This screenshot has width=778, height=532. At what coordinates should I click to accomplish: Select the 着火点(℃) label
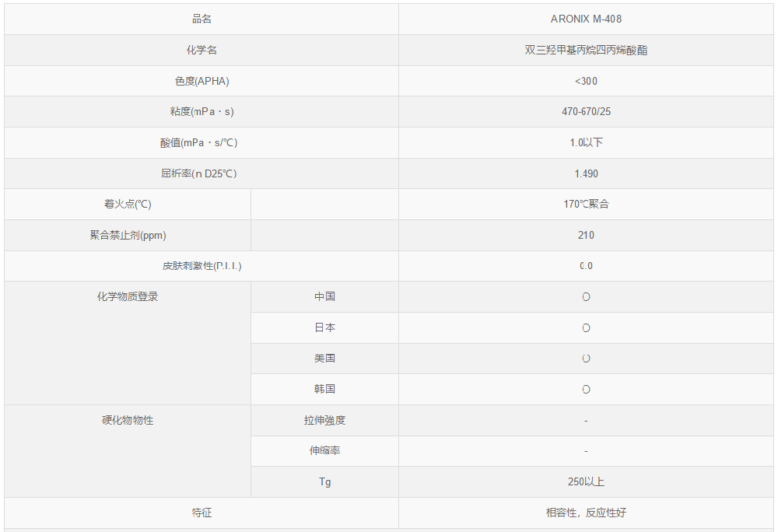click(x=128, y=205)
